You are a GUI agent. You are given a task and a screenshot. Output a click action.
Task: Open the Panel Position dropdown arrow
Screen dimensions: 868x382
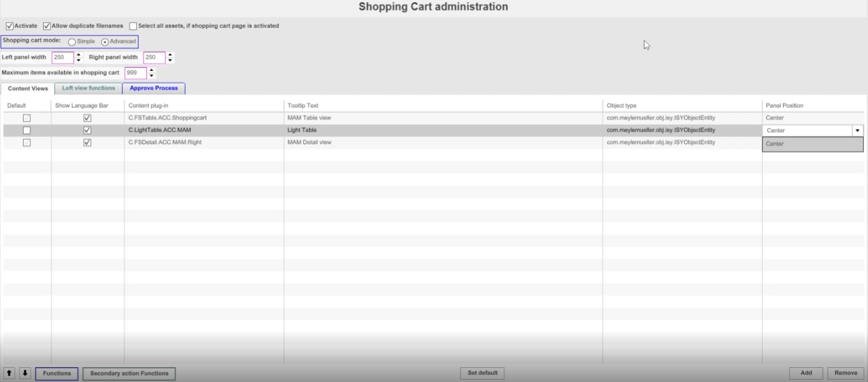(857, 130)
